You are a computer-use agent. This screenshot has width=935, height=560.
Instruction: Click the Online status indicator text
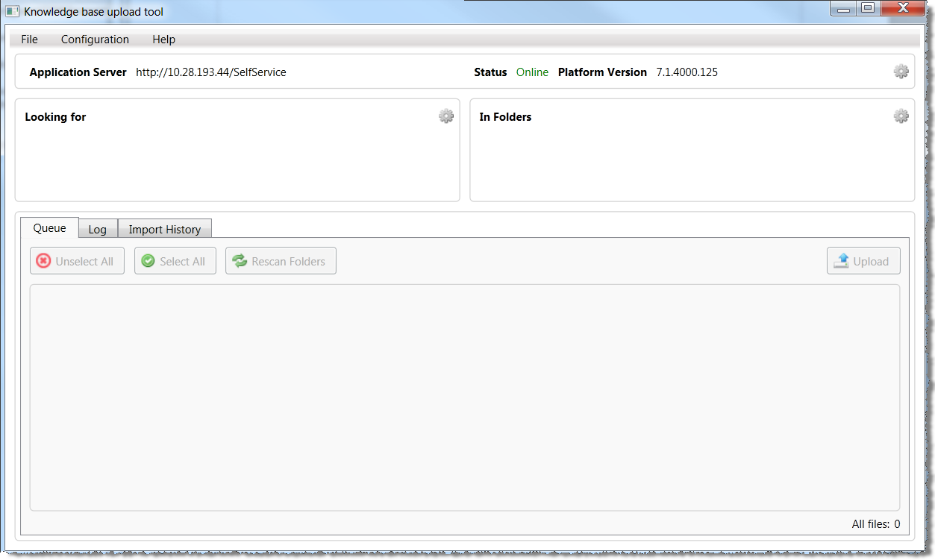532,72
